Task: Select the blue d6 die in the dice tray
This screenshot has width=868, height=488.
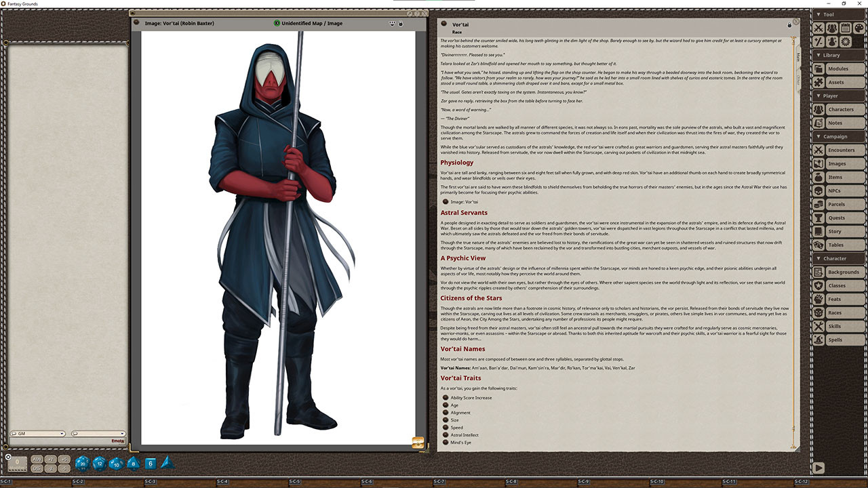Action: coord(151,463)
